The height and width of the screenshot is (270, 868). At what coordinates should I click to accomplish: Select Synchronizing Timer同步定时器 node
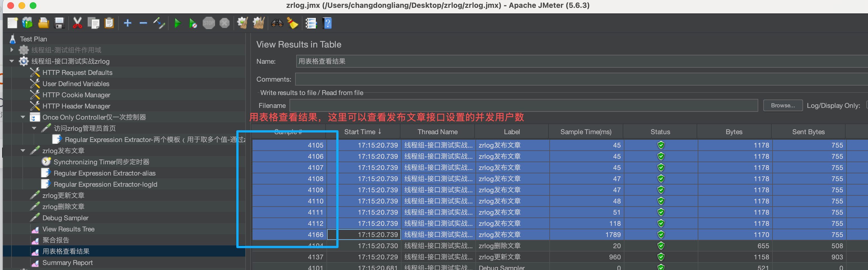tap(101, 162)
